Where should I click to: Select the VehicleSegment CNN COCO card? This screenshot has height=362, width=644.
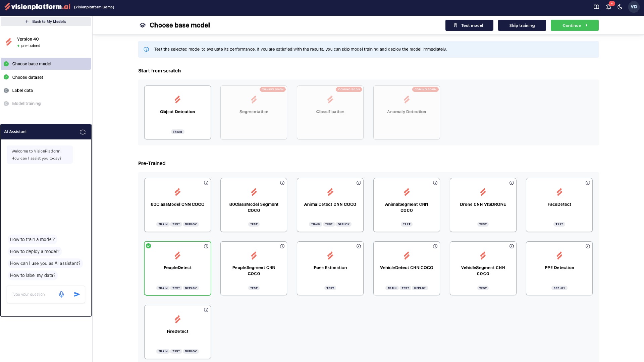pos(483,268)
